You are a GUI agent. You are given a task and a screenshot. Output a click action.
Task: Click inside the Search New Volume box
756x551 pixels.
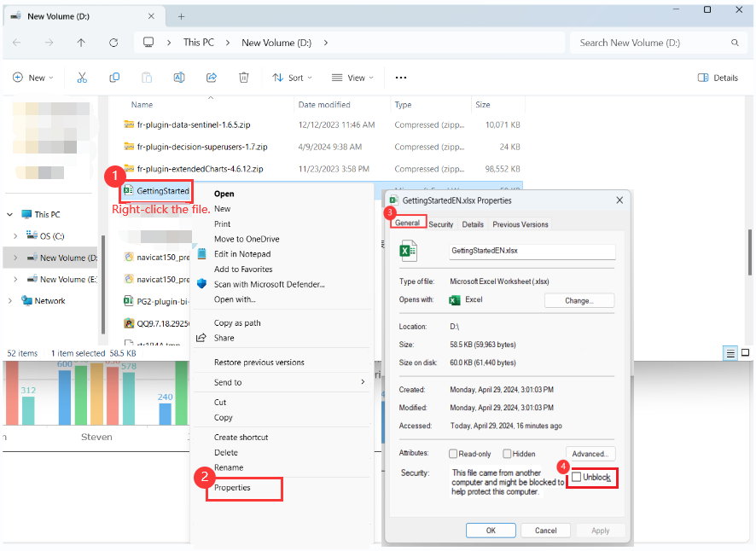[657, 42]
